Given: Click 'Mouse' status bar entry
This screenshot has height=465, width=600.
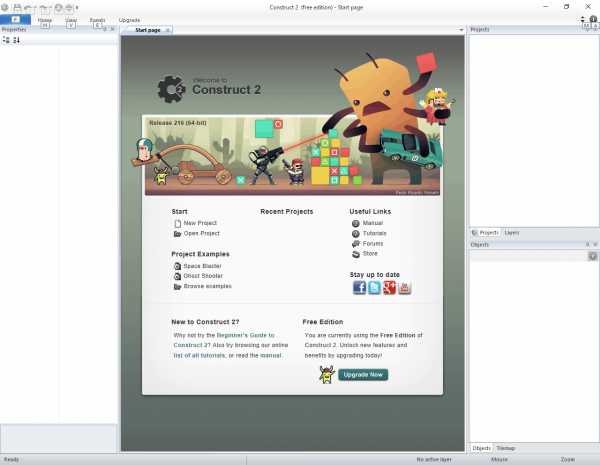Looking at the screenshot, I should pyautogui.click(x=499, y=459).
